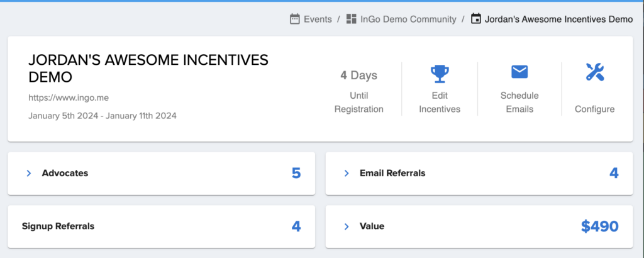644x258 pixels.
Task: Select Jordan's Awesome Incentives Demo breadcrumb
Action: click(558, 20)
